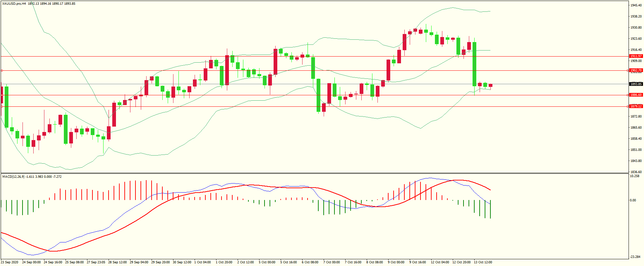Click the MACD(12,26,9) indicator label

tap(13, 177)
